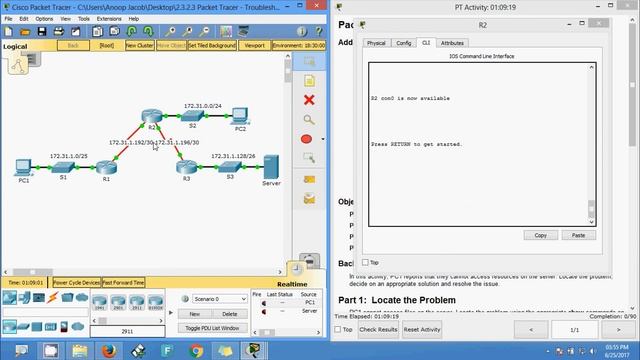Viewport: 640px width, 360px height.
Task: Open the Drawing Palette icon
Action: 226,31
